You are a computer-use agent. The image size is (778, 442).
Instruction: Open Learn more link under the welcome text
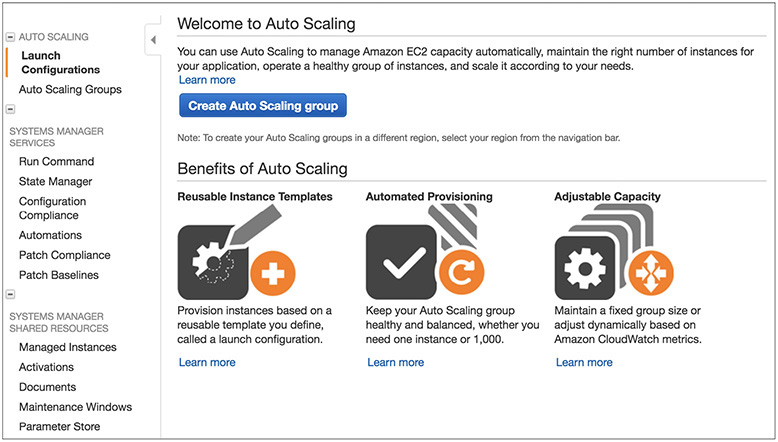click(x=207, y=80)
